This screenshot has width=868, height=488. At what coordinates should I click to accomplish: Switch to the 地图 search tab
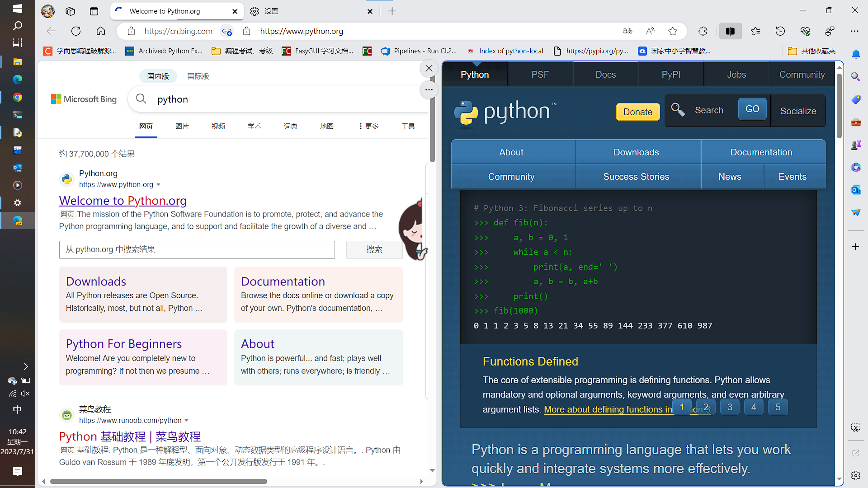click(x=327, y=126)
